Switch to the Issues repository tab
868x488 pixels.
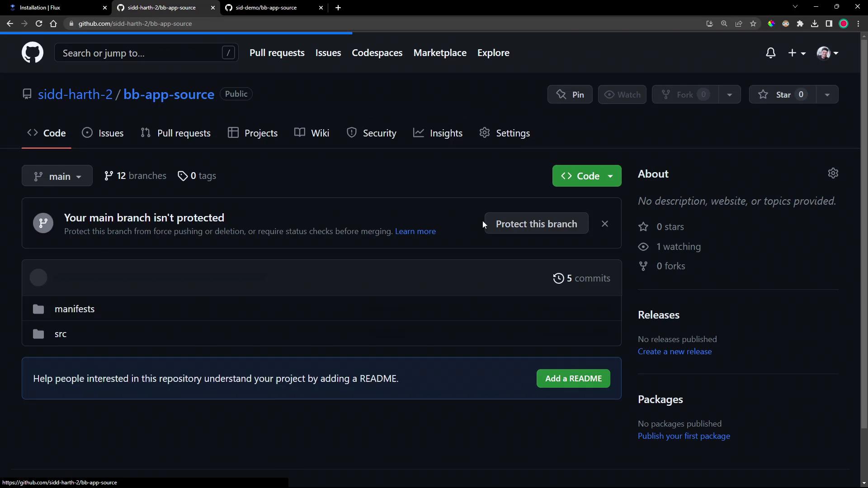103,133
